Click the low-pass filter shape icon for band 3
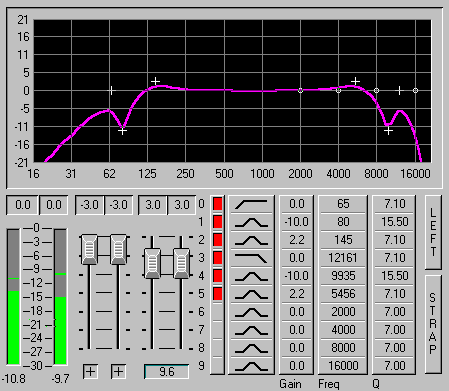 pyautogui.click(x=251, y=258)
